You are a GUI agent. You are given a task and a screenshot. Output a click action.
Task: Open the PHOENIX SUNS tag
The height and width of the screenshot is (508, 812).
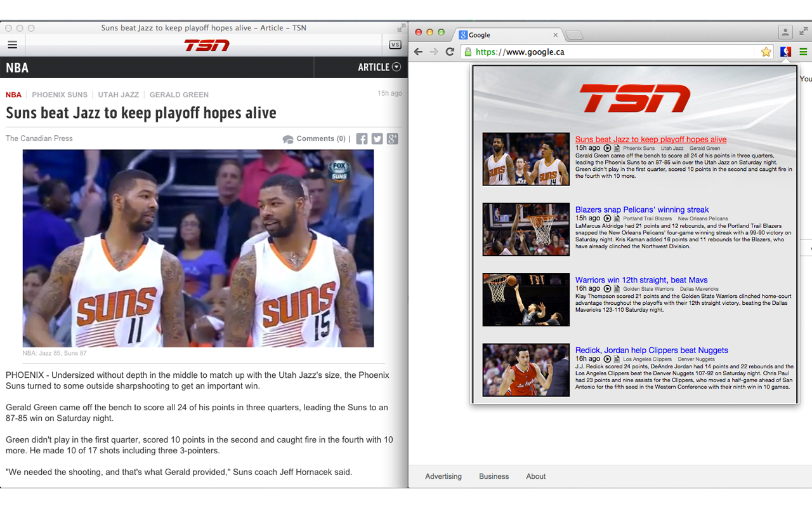coord(60,95)
